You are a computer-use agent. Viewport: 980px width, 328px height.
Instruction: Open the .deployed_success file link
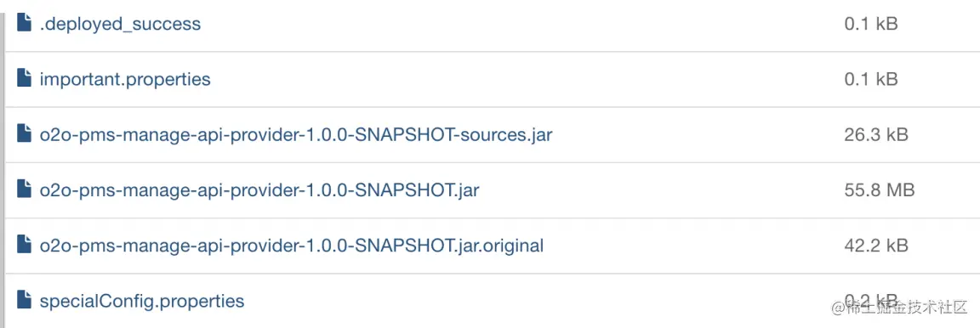120,25
